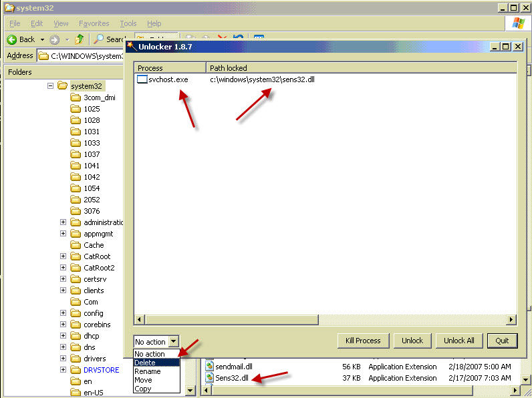Choose No action from dropdown list

[156, 354]
